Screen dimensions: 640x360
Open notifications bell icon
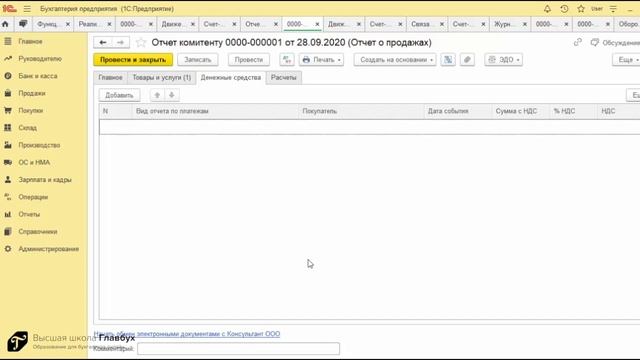(547, 9)
